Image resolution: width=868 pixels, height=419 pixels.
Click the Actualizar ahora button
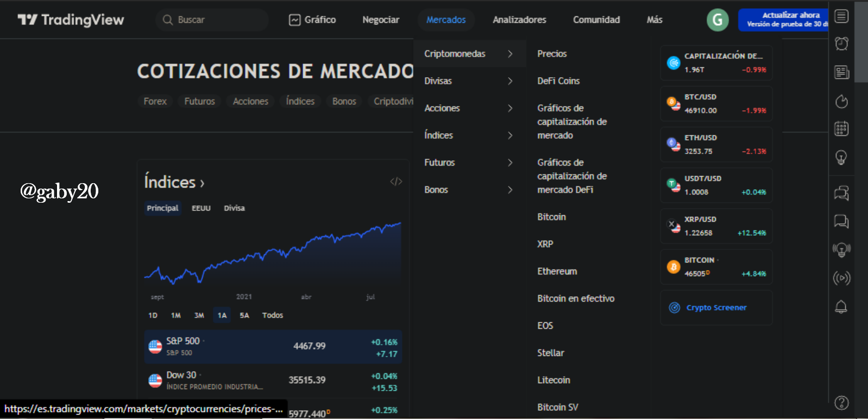(x=783, y=20)
